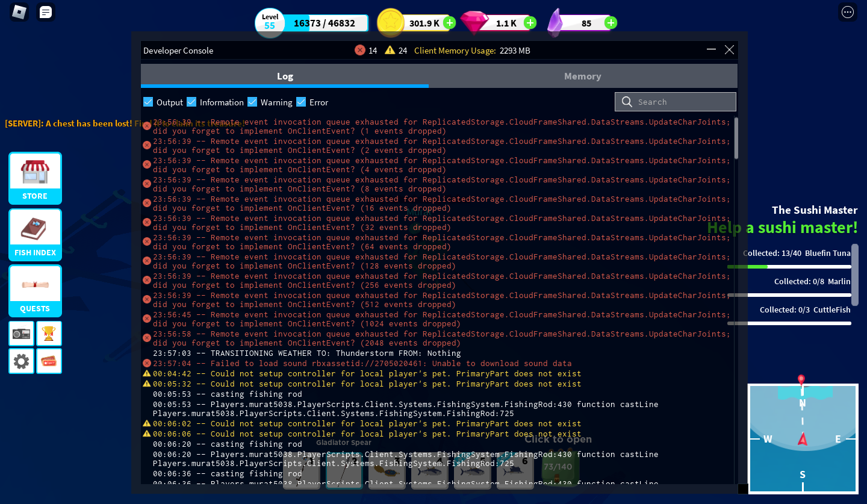
Task: Select hotbar slot 3 bait item
Action: point(387,470)
